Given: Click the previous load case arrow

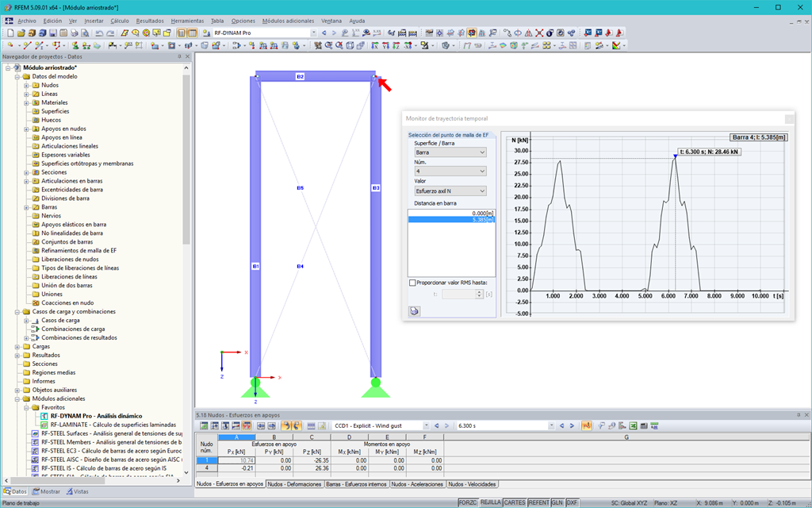Looking at the screenshot, I should click(437, 425).
